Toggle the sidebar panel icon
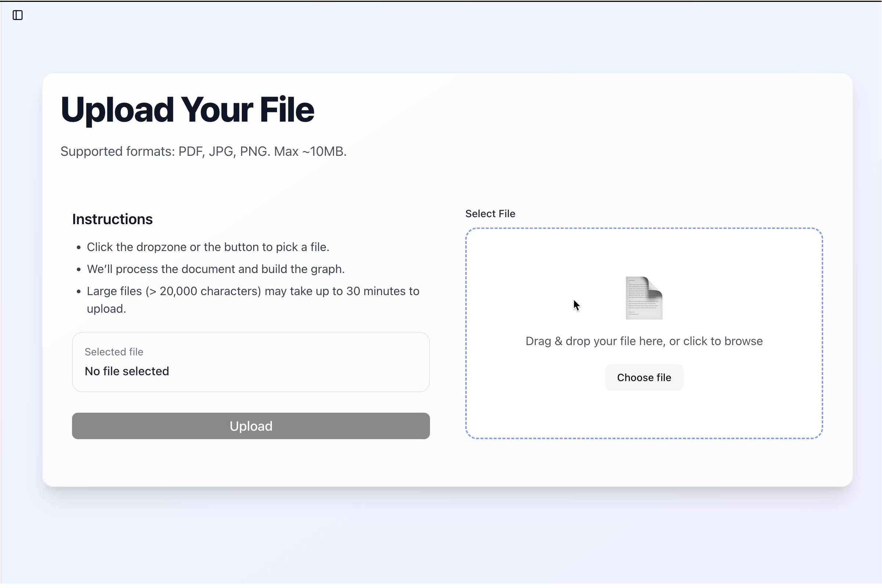Screen dimensions: 882x588 [18, 15]
